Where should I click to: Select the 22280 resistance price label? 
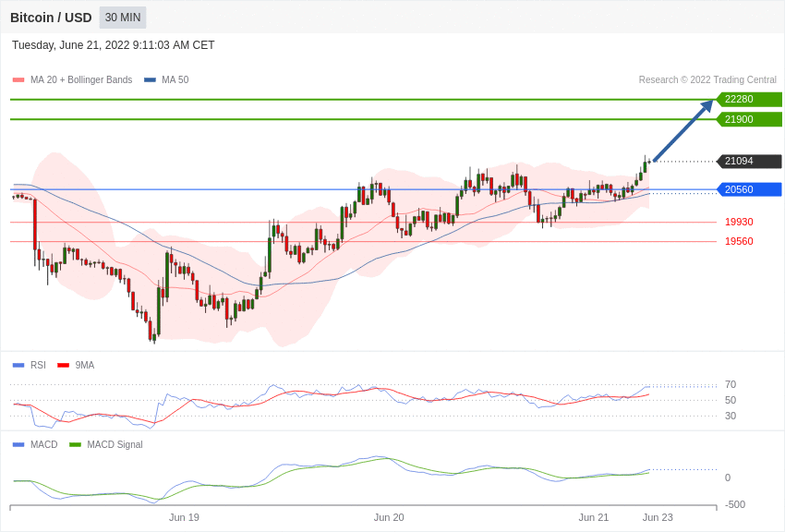click(749, 99)
